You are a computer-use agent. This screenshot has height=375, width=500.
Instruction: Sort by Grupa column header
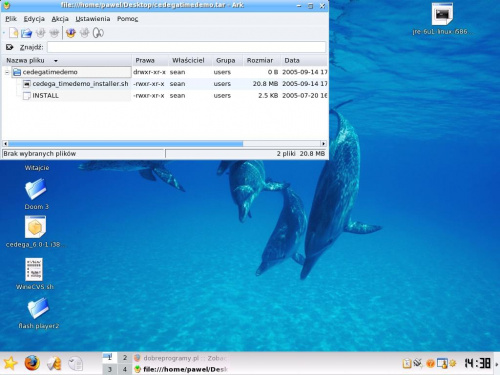[228, 60]
